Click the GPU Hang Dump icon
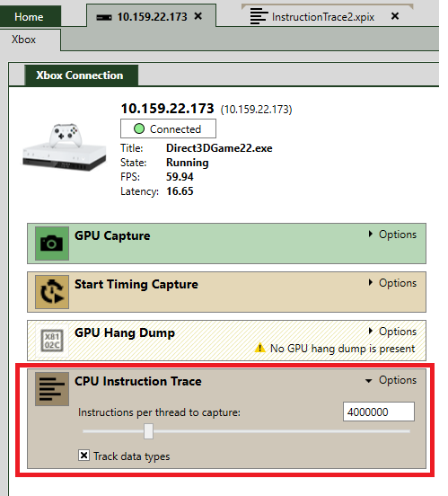The height and width of the screenshot is (496, 448). tap(52, 341)
